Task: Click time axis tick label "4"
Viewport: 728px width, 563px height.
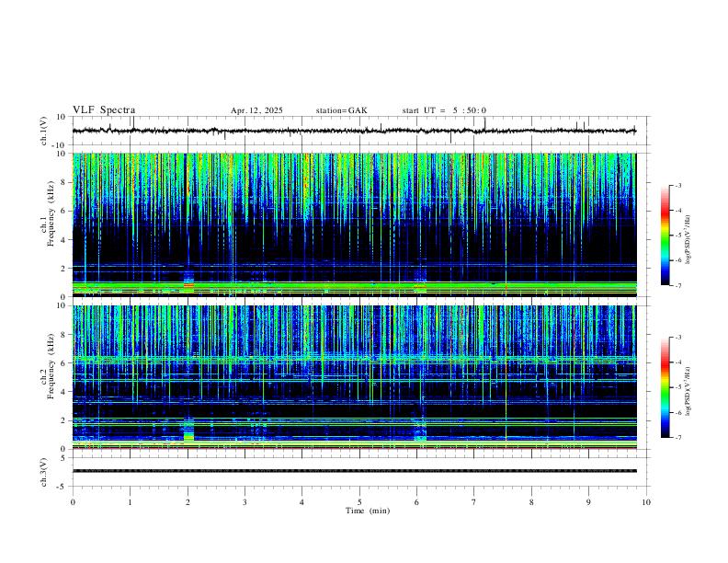Action: point(301,502)
